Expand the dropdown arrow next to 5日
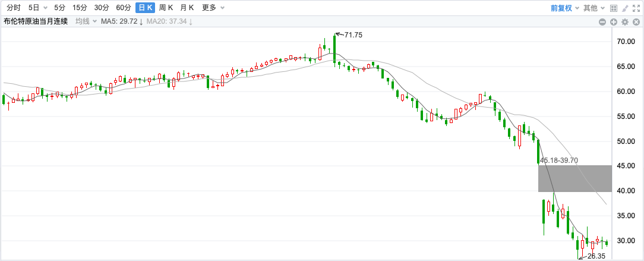 [45, 8]
